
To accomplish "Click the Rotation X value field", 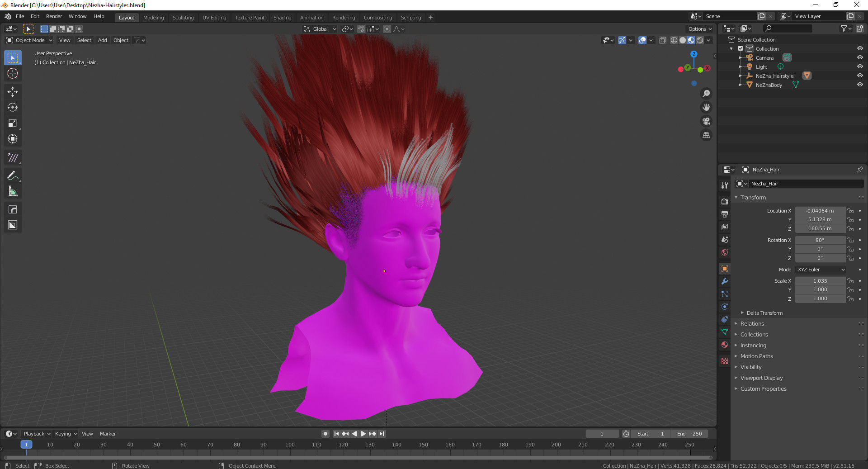I will click(820, 240).
